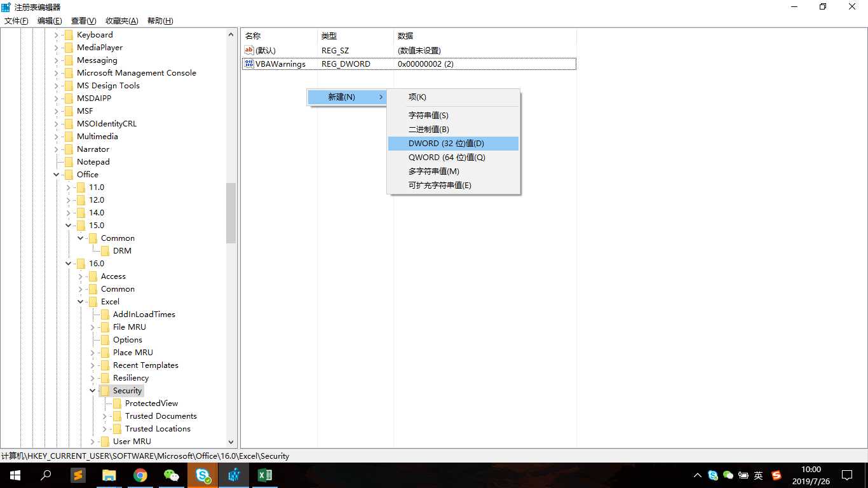Screen dimensions: 868x488
Task: Choose 二进制值(B) in the submenu
Action: point(454,130)
